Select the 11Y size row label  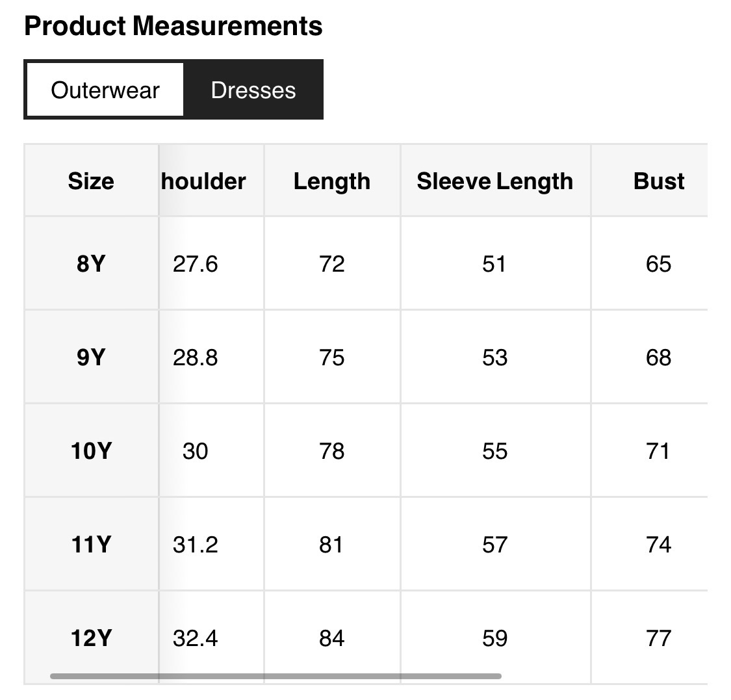click(91, 545)
